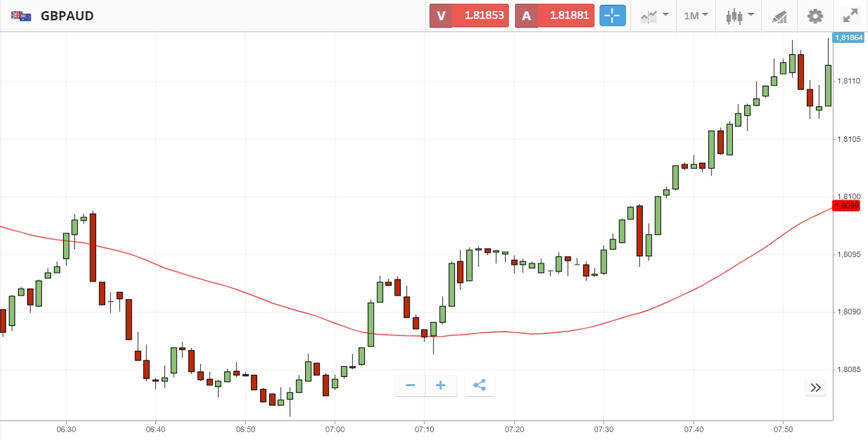Viewport: 868px width, 440px height.
Task: Toggle the crosshair cursor button
Action: (612, 16)
